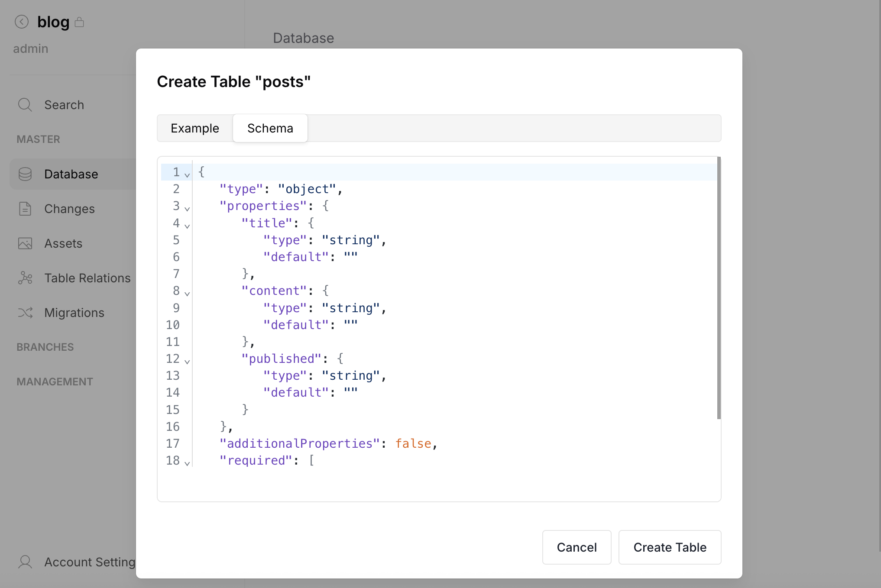
Task: Cancel the table creation dialog
Action: [577, 547]
